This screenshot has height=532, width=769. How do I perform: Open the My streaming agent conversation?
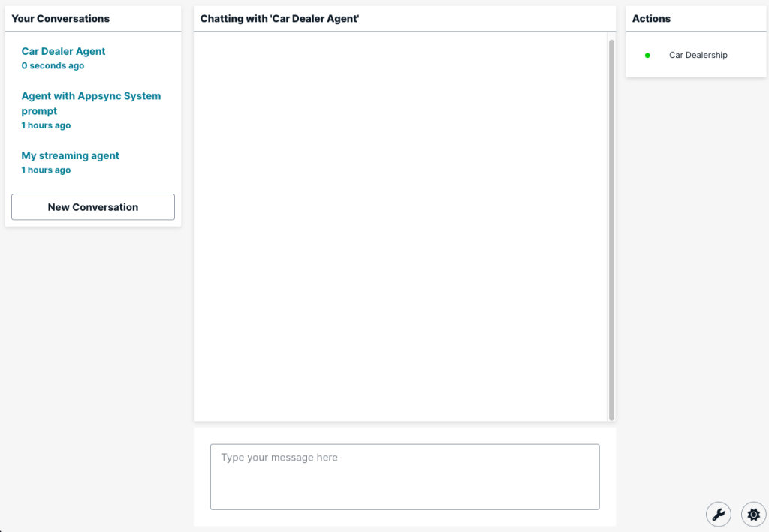[70, 155]
